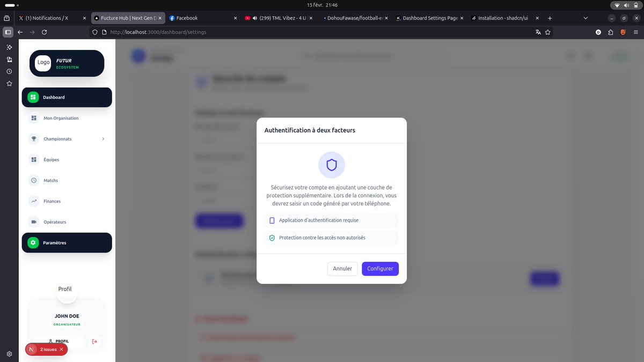644x362 pixels.
Task: Open browser sidebar settings gear
Action: click(9, 354)
